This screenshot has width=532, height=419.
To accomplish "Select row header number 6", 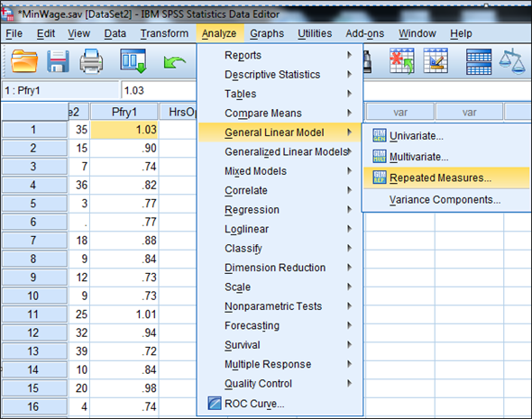I will [34, 222].
